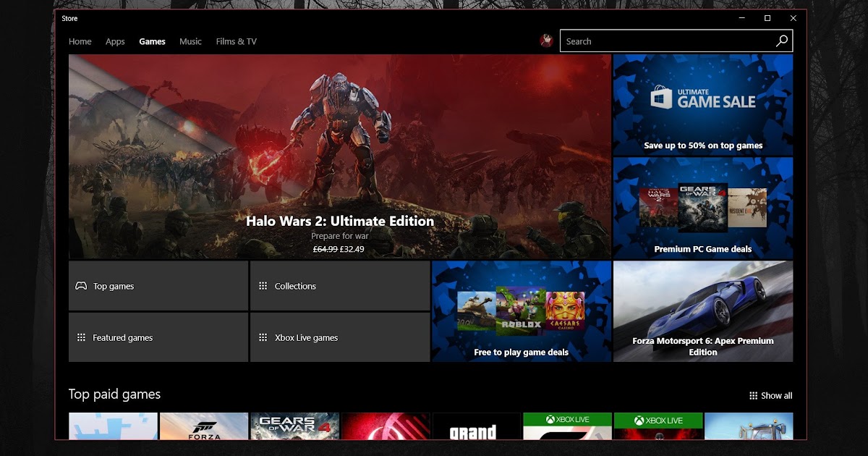Open the Halo Wars 2 hero banner
868x456 pixels.
pos(340,156)
